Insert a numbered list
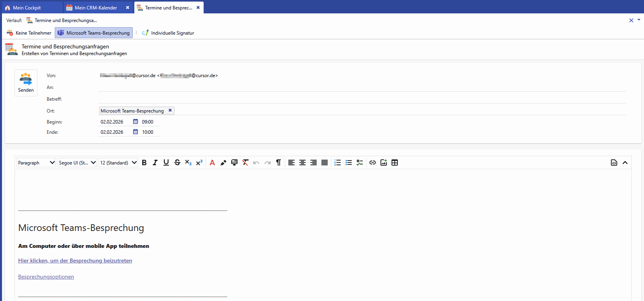This screenshot has width=644, height=301. pos(338,163)
